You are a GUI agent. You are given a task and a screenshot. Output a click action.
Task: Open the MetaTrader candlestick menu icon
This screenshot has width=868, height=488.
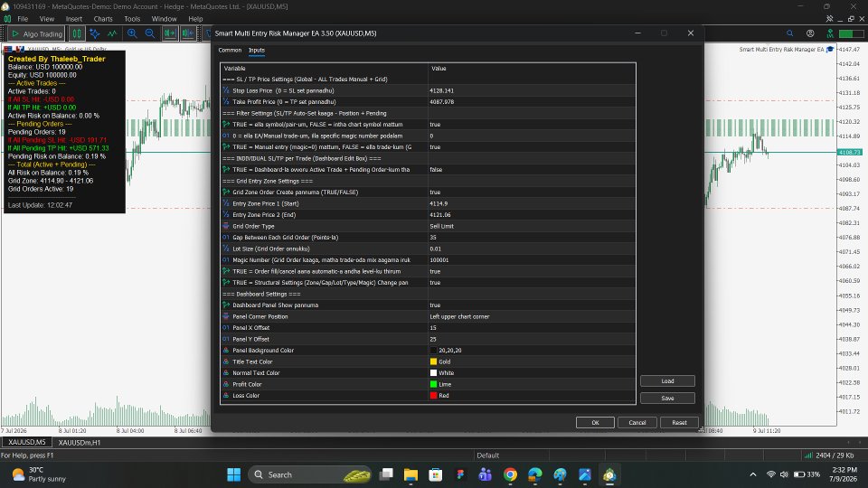[x=7, y=19]
